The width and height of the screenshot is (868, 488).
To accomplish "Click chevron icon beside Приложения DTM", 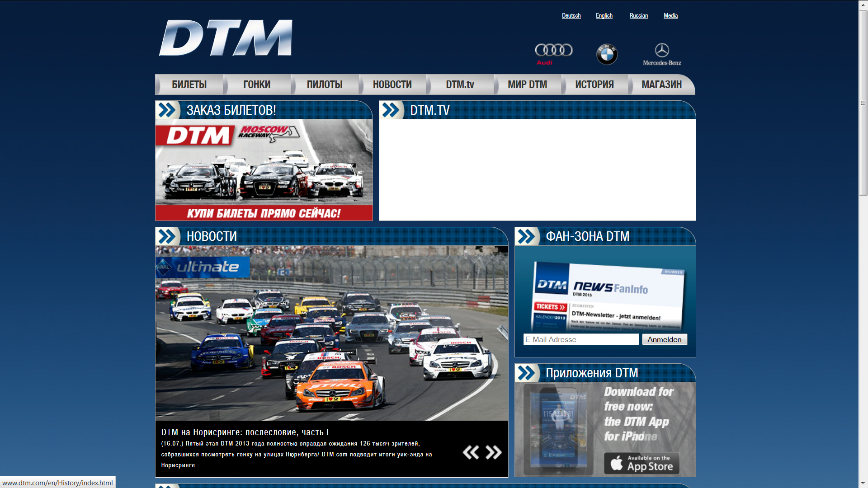I will click(x=527, y=373).
